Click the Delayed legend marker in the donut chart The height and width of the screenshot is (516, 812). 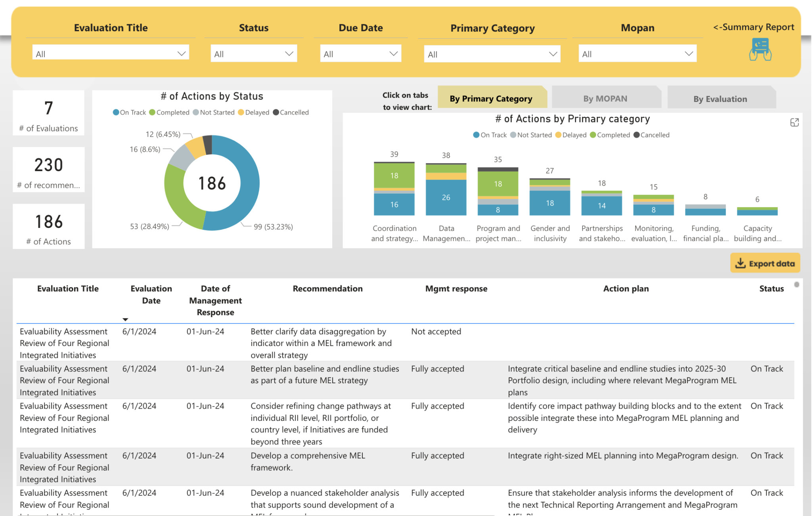pos(240,112)
